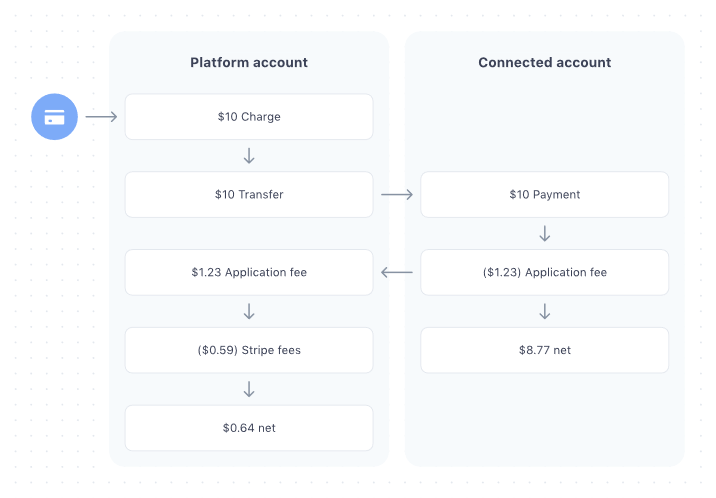Click the down arrow below $10 Charge

(x=249, y=156)
